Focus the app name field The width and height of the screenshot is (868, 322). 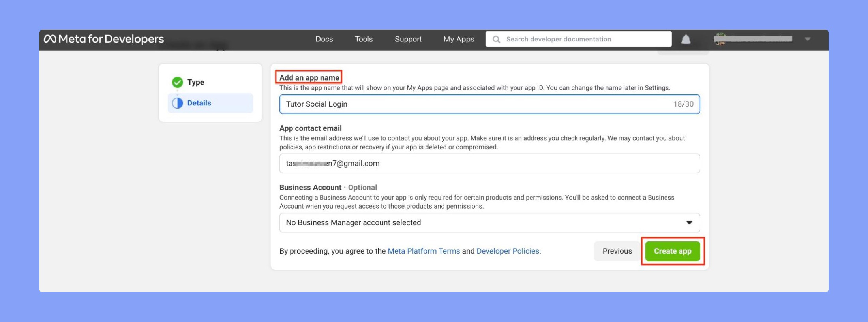489,104
